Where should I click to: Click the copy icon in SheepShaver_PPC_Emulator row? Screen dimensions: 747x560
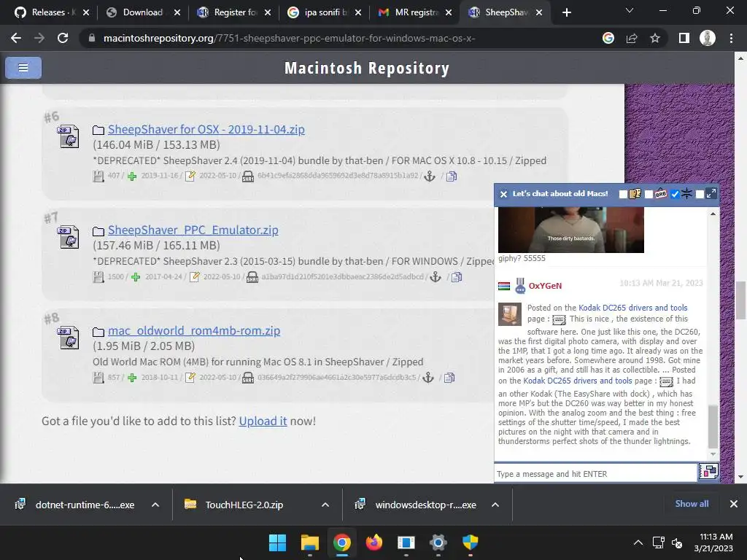click(457, 276)
